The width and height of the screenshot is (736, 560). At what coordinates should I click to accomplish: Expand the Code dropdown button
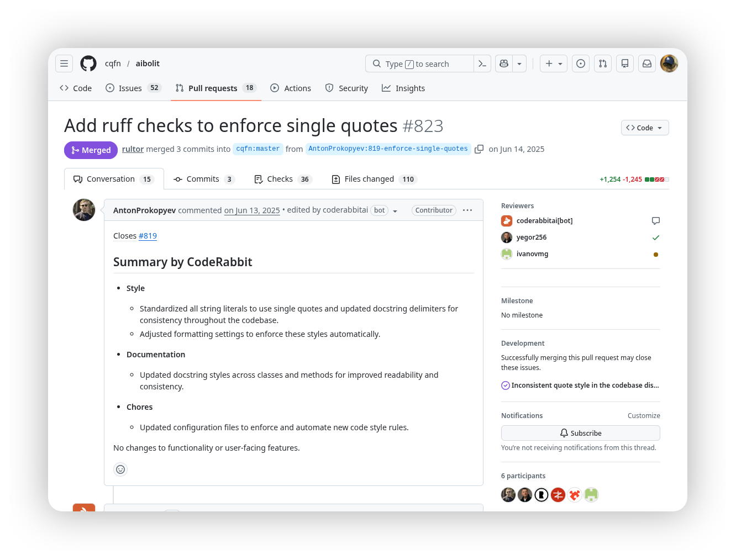[645, 128]
